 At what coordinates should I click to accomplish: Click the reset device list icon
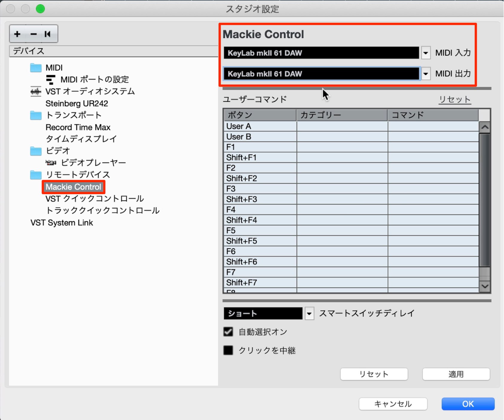pyautogui.click(x=48, y=34)
